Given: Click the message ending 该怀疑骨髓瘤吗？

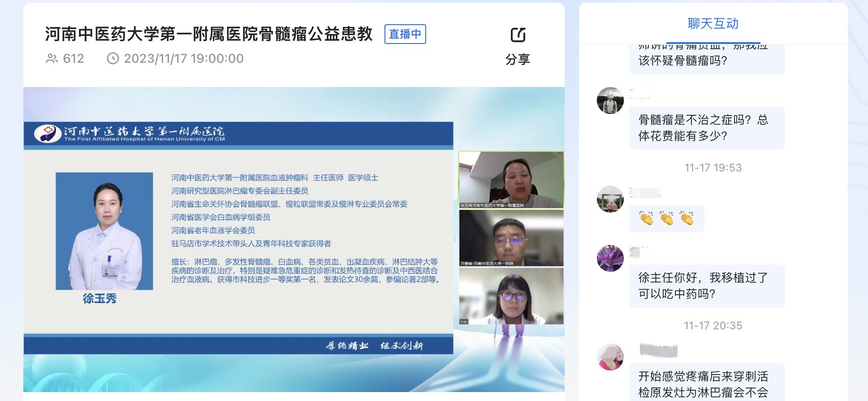Looking at the screenshot, I should [x=707, y=59].
